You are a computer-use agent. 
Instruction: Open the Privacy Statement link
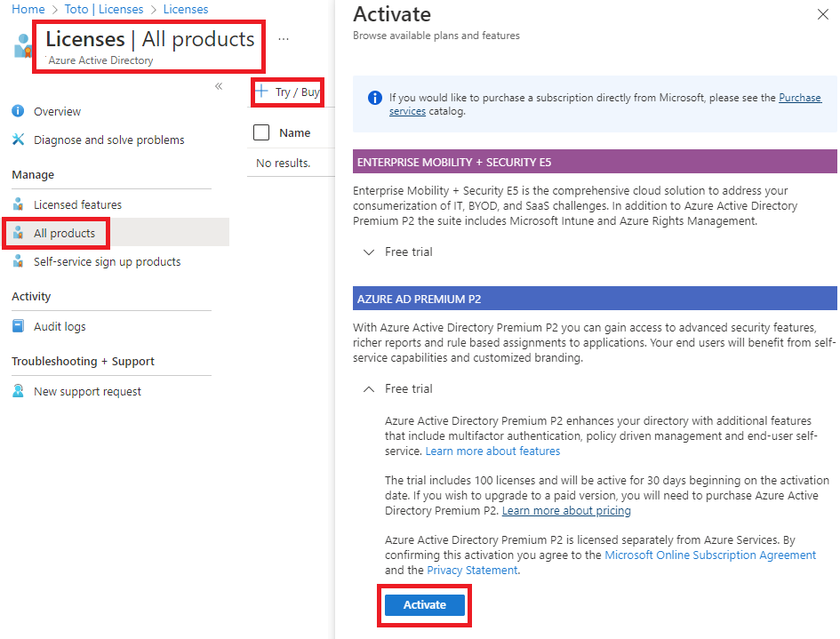tap(472, 570)
